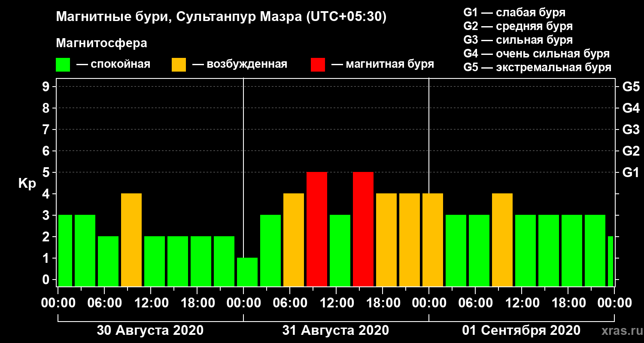This screenshot has width=644, height=343.
Task: Click the red 'магнитная буря' legend swatch
Action: [x=318, y=65]
